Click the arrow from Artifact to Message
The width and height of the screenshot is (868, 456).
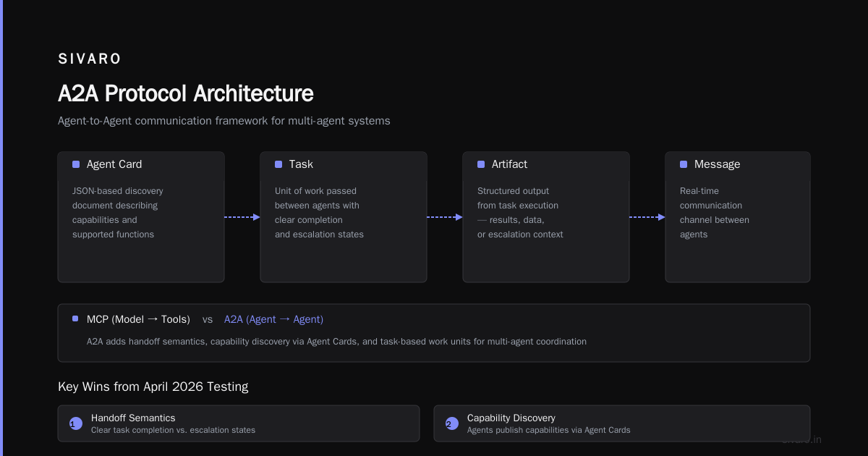[x=647, y=217]
